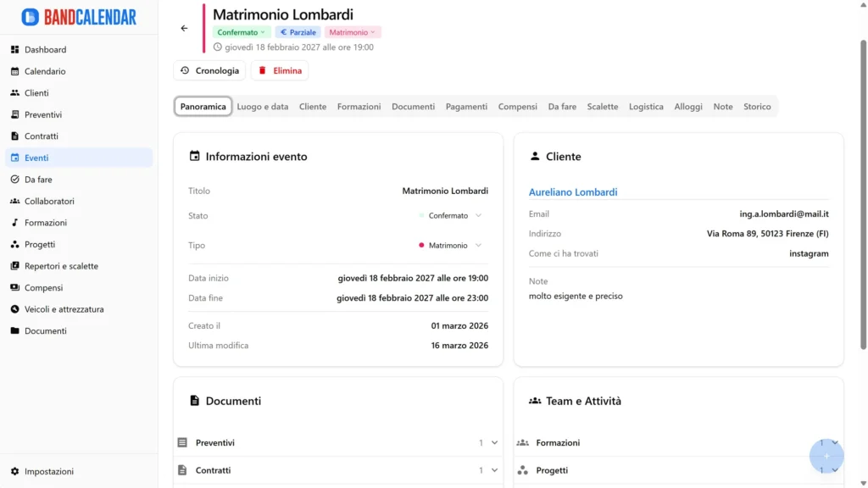Open the Collaboratori sidebar entry

click(x=54, y=201)
